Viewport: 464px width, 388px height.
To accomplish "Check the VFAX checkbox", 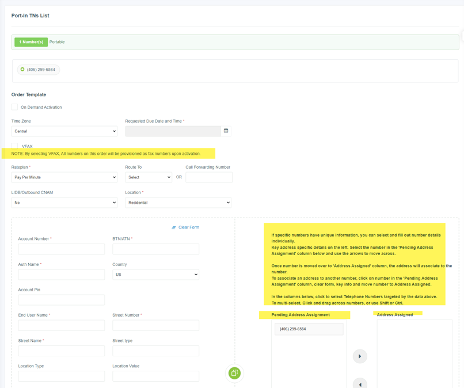I will pyautogui.click(x=14, y=146).
